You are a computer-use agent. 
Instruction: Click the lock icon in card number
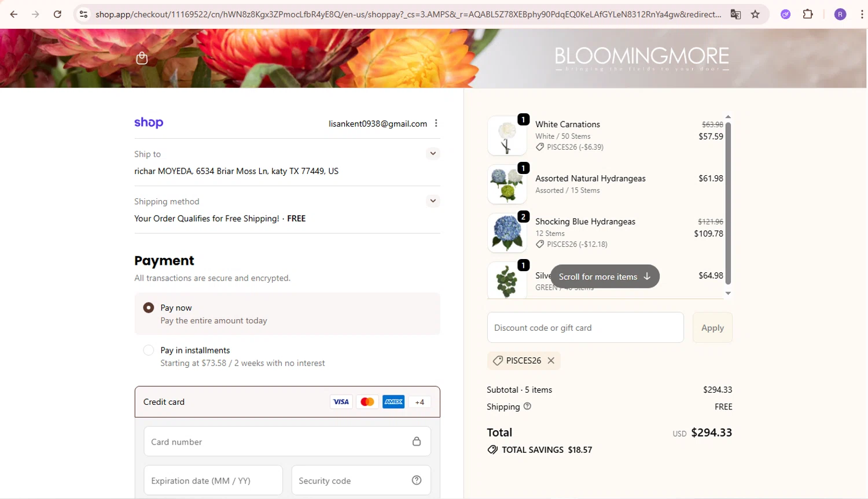click(417, 441)
